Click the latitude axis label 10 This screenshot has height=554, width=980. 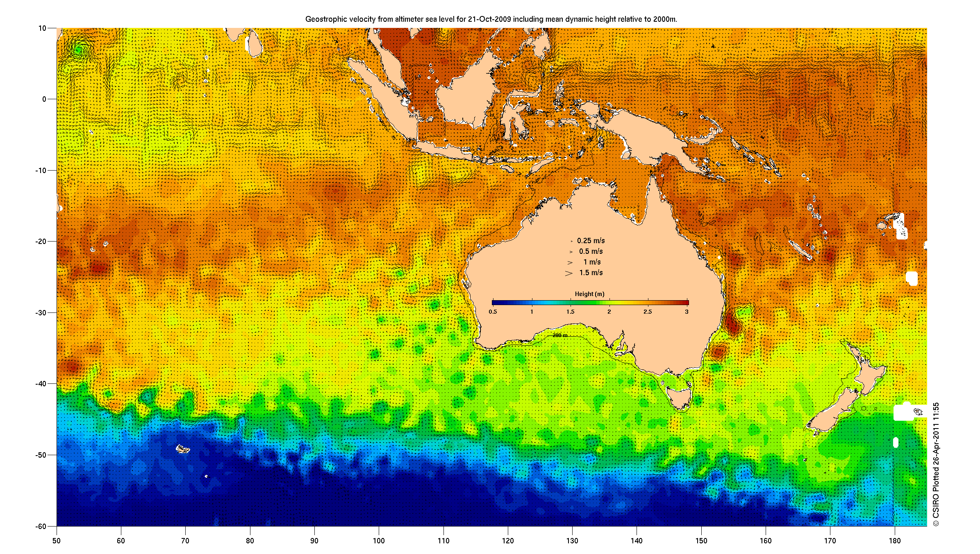42,28
